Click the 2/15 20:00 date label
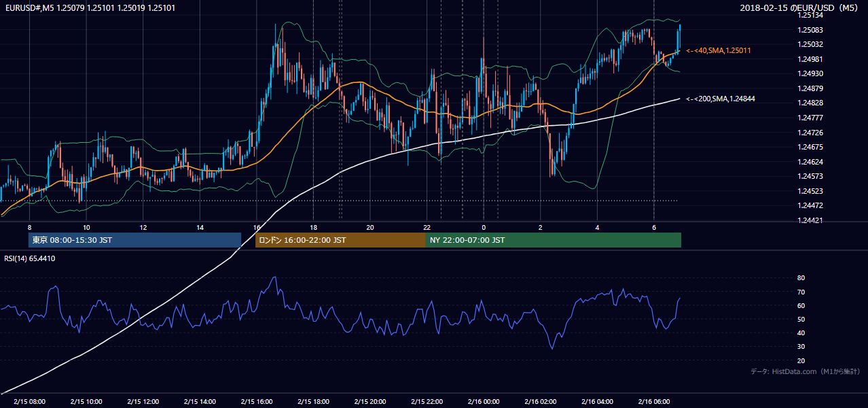868x408 pixels. click(x=369, y=402)
